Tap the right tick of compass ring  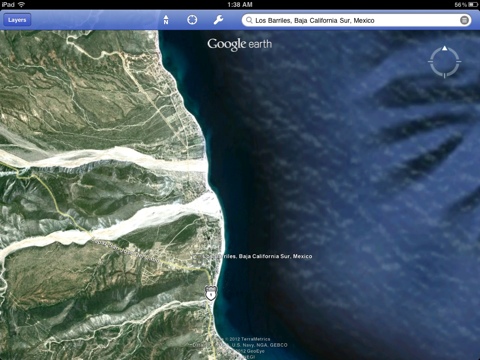click(459, 62)
